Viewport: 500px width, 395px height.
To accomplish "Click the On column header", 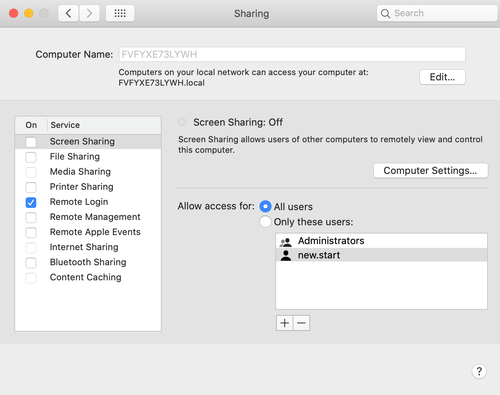I will (31, 125).
